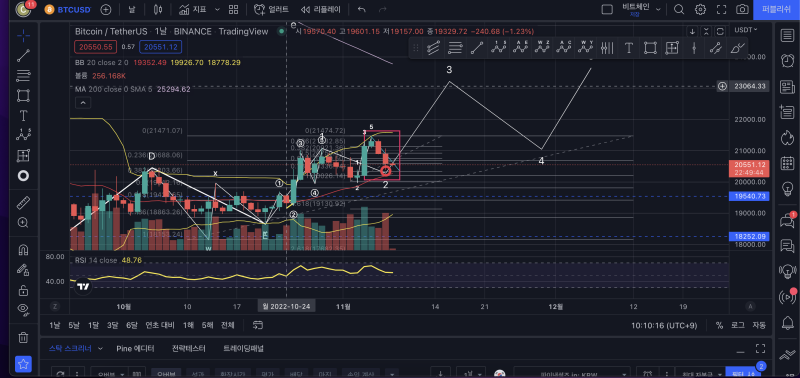The width and height of the screenshot is (800, 378).
Task: Open the text annotation tool
Action: pyautogui.click(x=23, y=115)
